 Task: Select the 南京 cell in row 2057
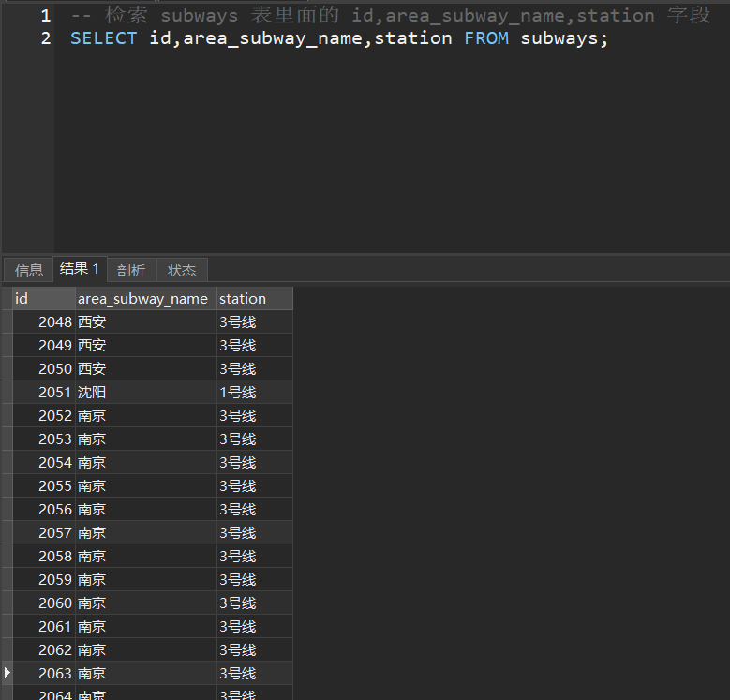pyautogui.click(x=146, y=532)
